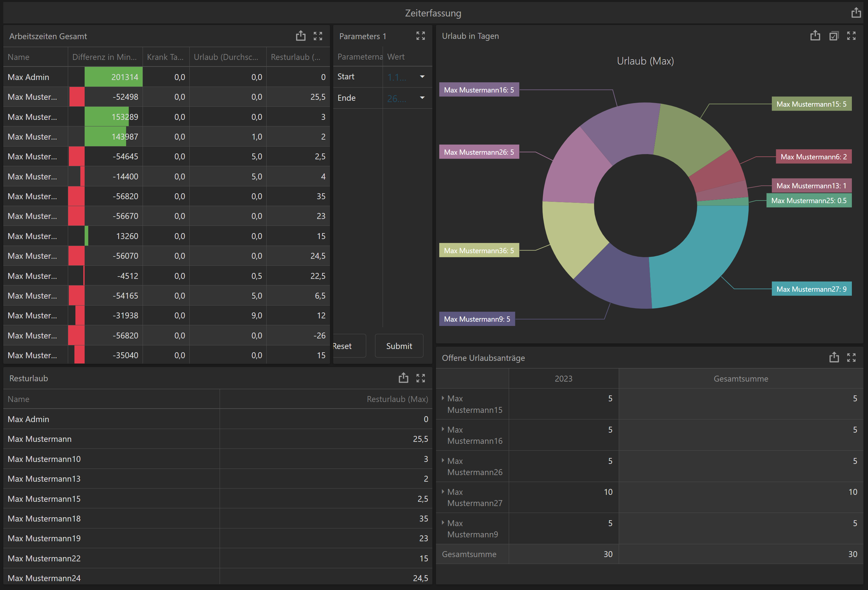Click the -4512 Differenz cell
This screenshot has width=868, height=590.
point(105,276)
